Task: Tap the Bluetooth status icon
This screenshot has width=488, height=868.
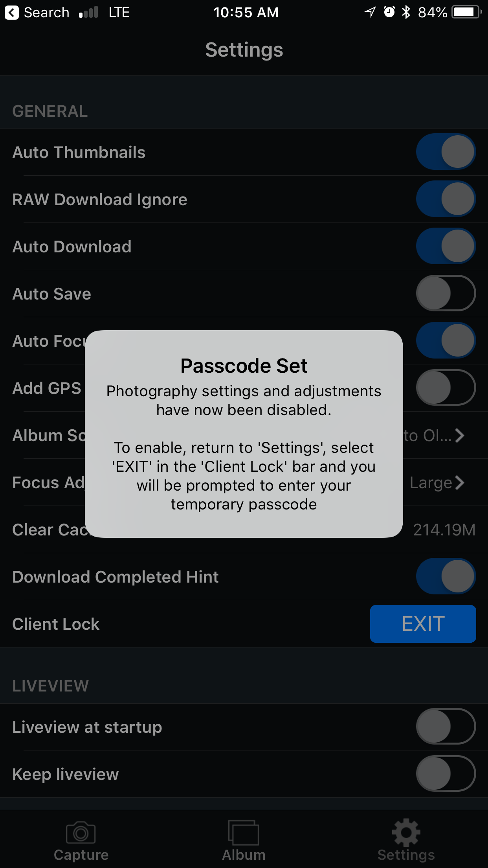Action: click(406, 12)
